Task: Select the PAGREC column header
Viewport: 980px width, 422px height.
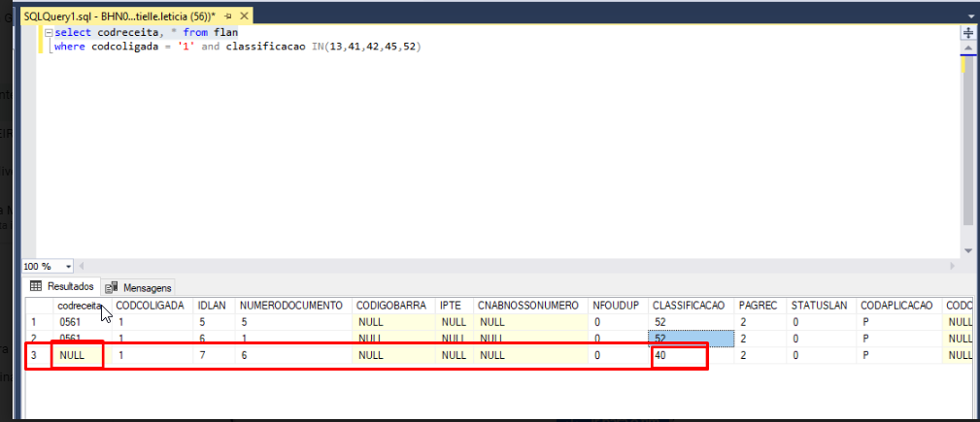Action: point(760,306)
